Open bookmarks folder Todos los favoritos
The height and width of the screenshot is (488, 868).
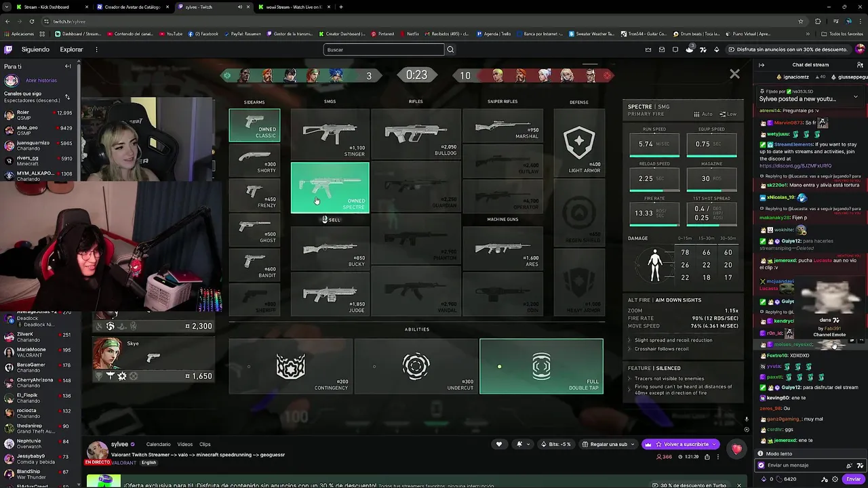[x=841, y=34]
